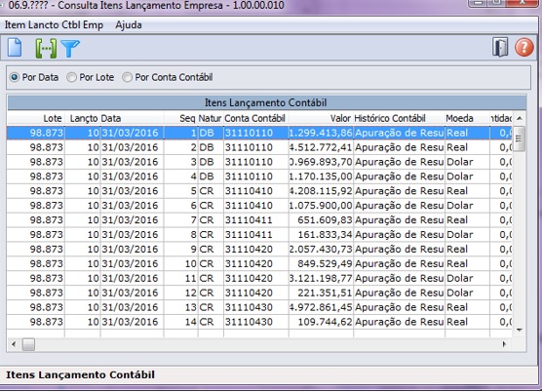
Task: Click the green brackets toolbar icon
Action: [46, 48]
